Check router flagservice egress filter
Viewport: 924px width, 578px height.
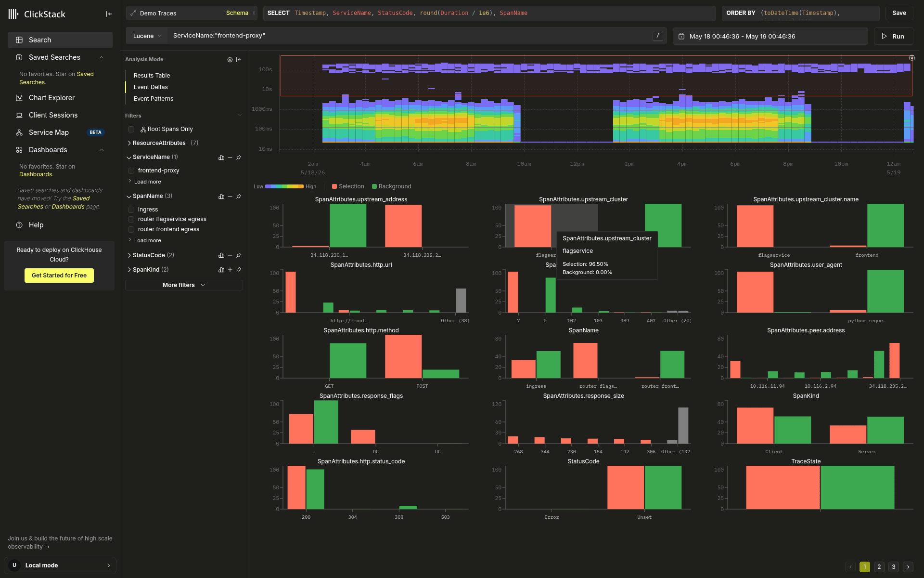[x=131, y=219]
